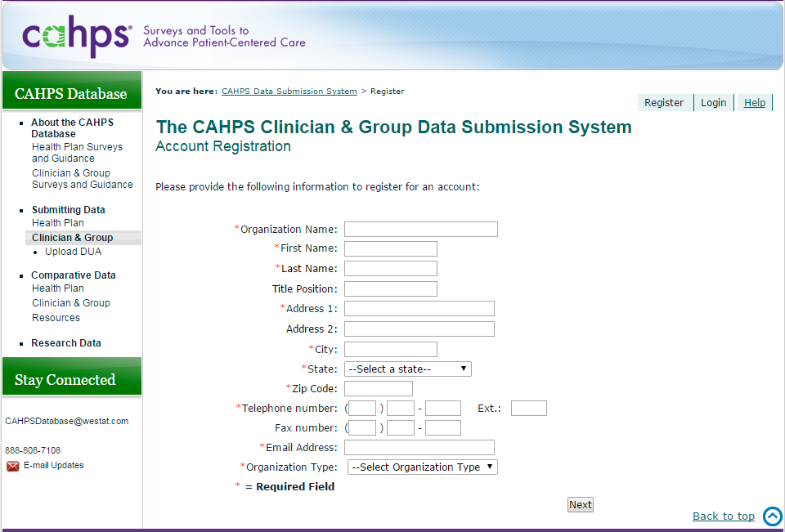Click the E-mail Updates link
Viewport: 785px width, 532px height.
pyautogui.click(x=54, y=466)
